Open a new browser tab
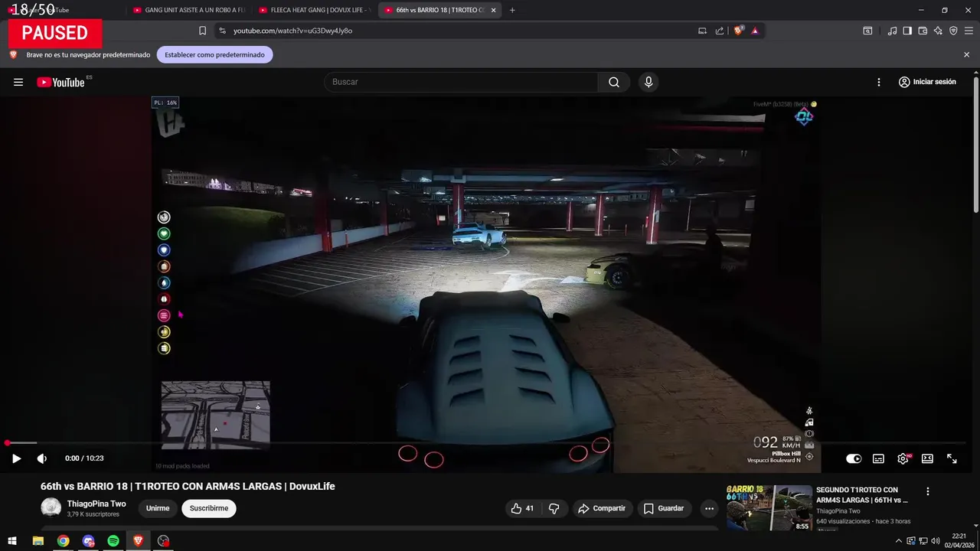The width and height of the screenshot is (980, 551). click(x=512, y=10)
